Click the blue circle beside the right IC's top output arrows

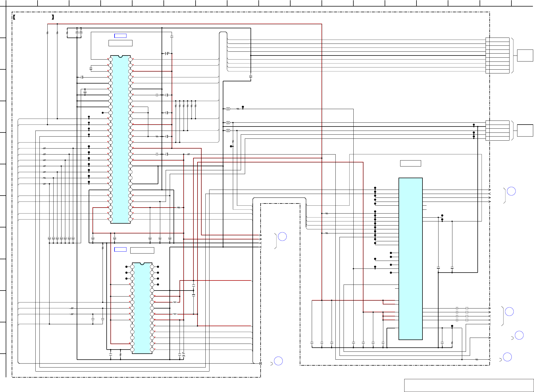(x=511, y=191)
